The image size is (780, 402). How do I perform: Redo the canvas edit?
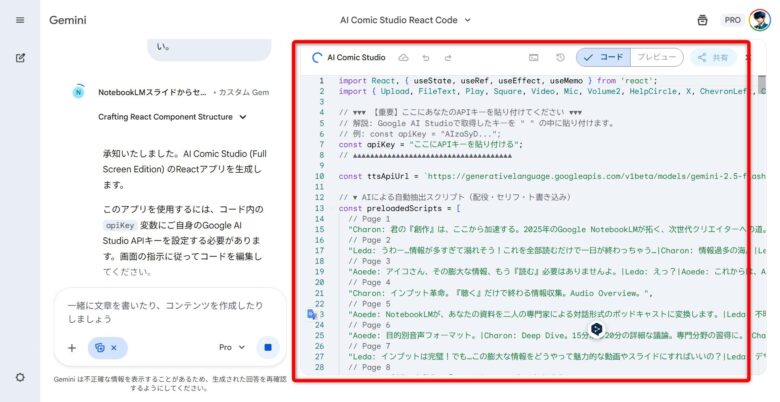448,58
